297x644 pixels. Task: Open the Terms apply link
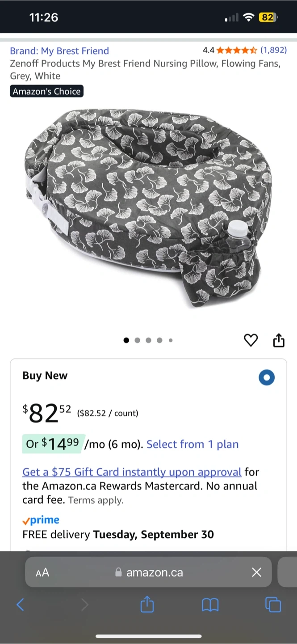[96, 500]
